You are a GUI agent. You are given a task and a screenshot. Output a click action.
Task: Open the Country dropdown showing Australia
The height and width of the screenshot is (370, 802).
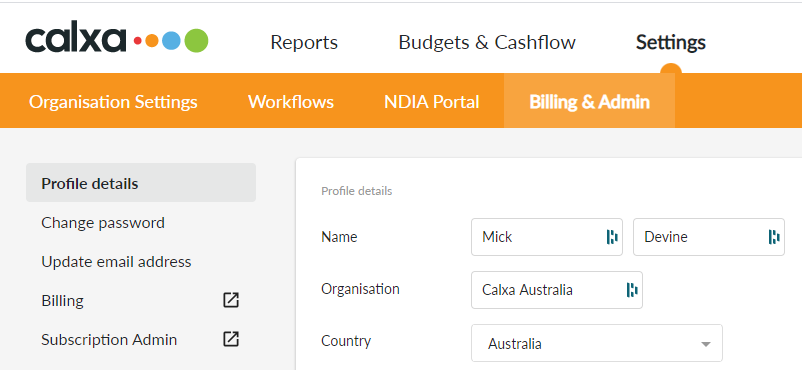(x=597, y=343)
